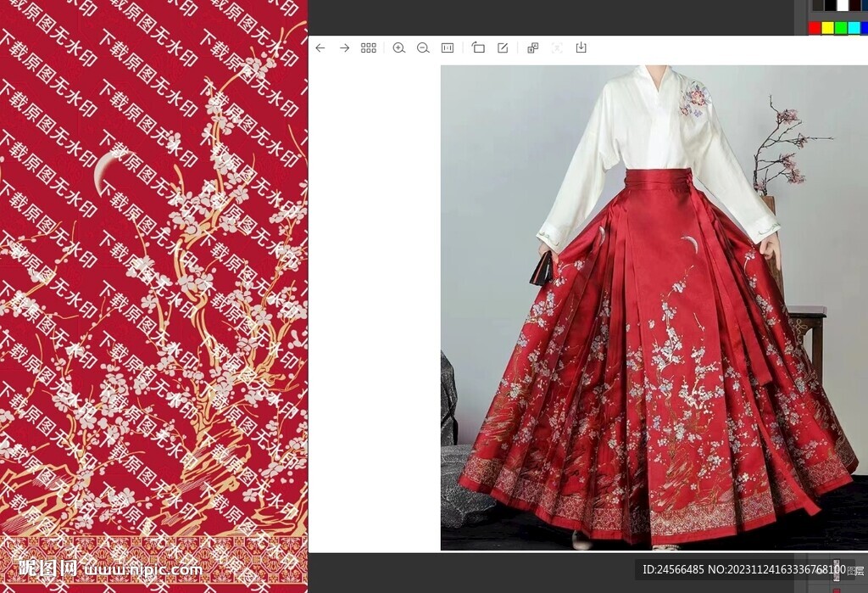Click the greyed-out text extraction icon
The width and height of the screenshot is (868, 593).
point(557,48)
